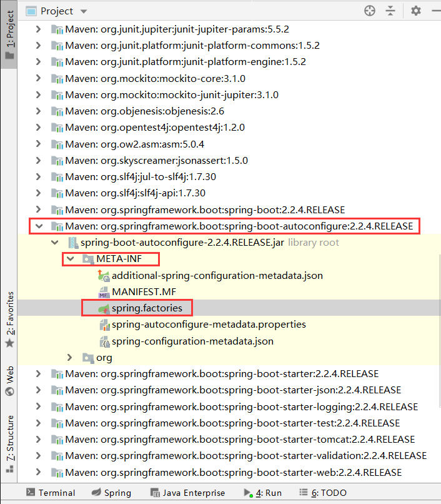The height and width of the screenshot is (504, 441).
Task: Open the 2: Favorites side tab
Action: tap(10, 319)
